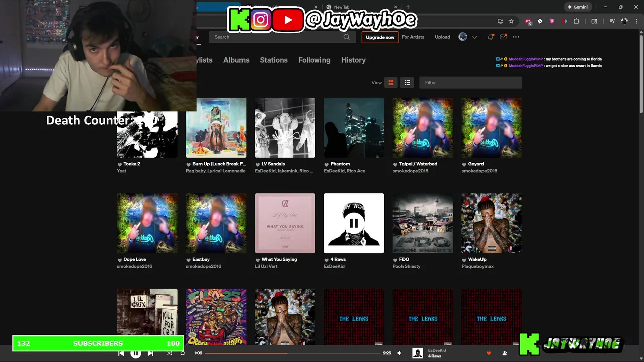Open artist link Yeat

121,171
